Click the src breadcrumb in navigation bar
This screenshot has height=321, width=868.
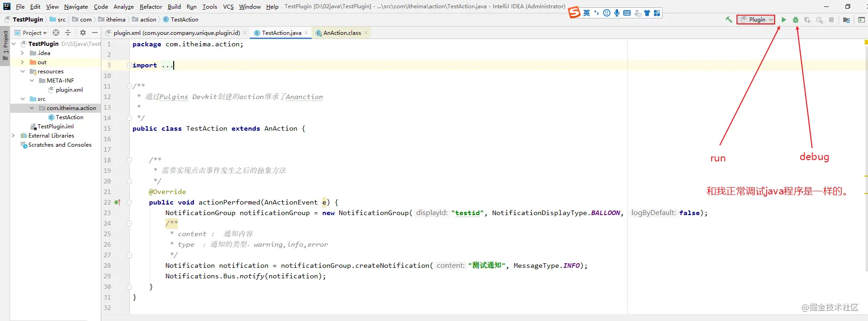click(58, 19)
